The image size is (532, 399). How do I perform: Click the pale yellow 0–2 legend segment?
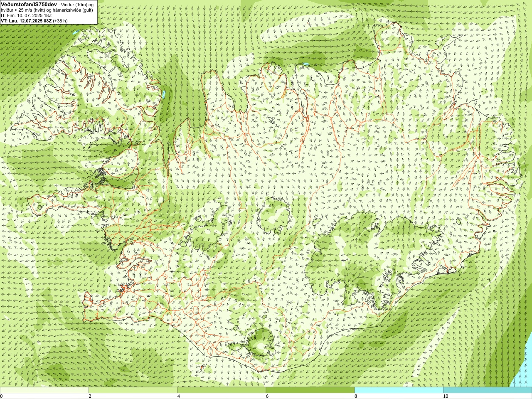coord(44,390)
